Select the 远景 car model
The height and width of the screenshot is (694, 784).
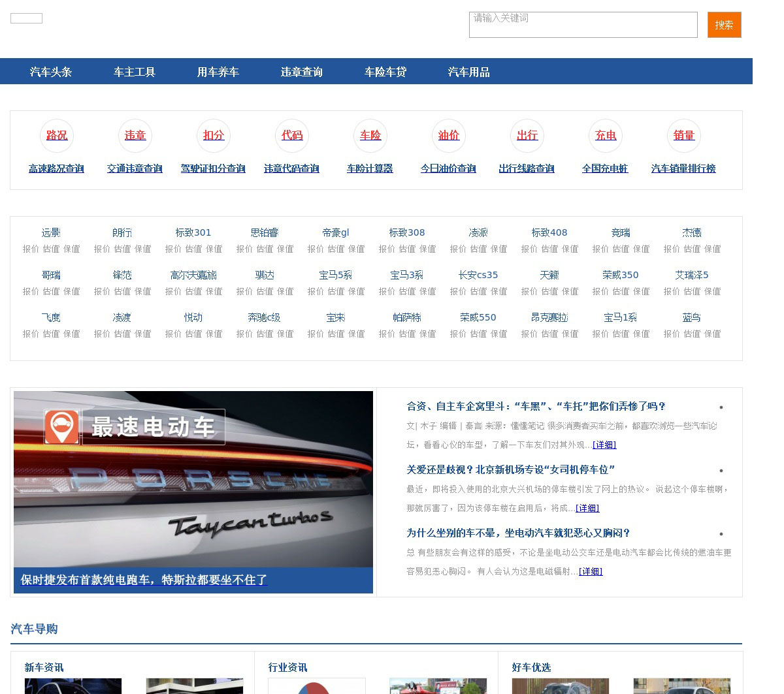pos(51,232)
